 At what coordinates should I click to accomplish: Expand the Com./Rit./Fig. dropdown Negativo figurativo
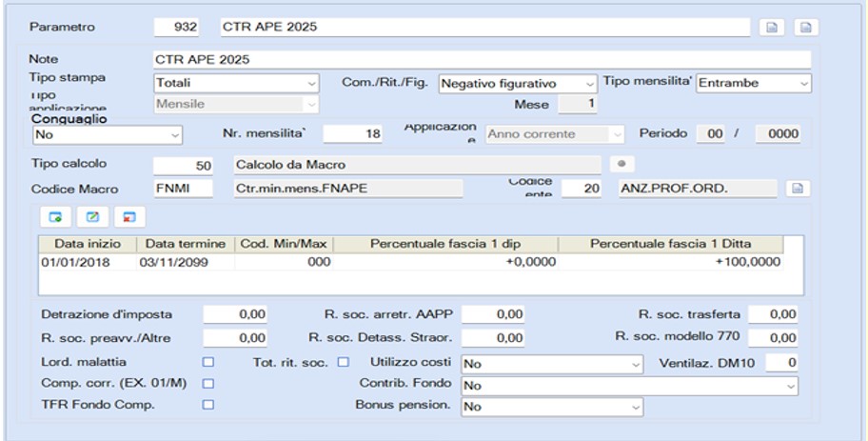[518, 84]
